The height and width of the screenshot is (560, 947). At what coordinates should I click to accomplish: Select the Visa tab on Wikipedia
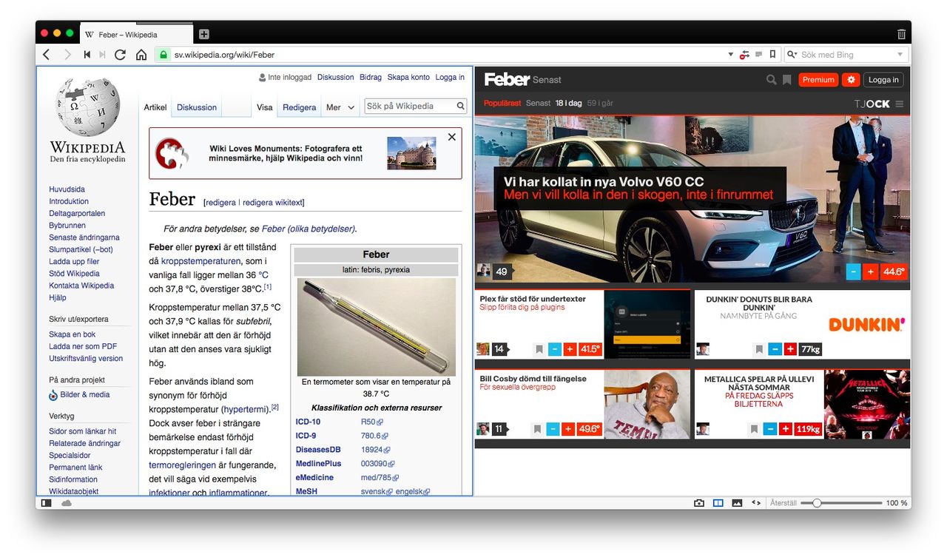pyautogui.click(x=265, y=107)
